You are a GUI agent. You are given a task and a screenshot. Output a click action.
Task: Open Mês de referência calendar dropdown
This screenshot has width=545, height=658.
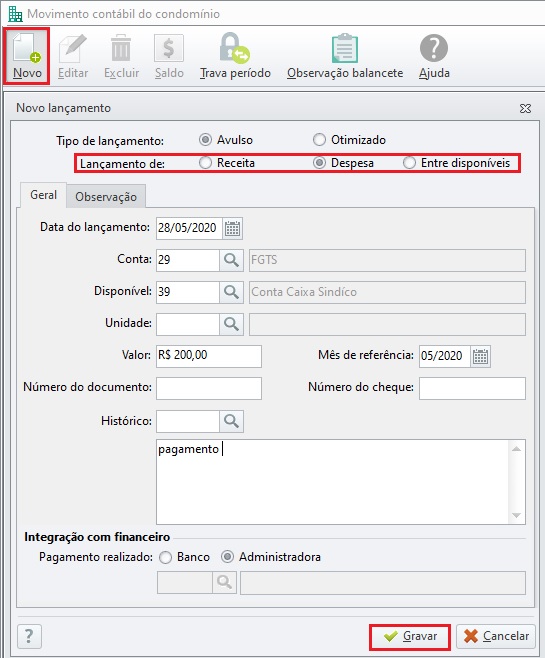(x=480, y=357)
